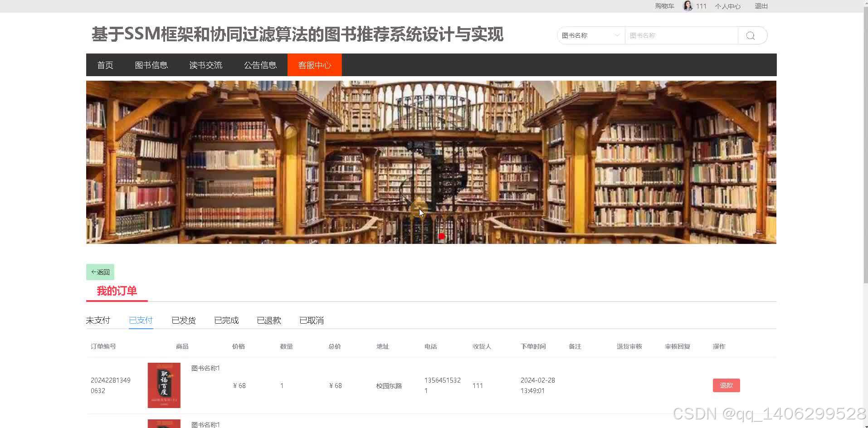Expand the 图书名称 search type dropdown
Viewport: 868px width, 428px height.
591,35
